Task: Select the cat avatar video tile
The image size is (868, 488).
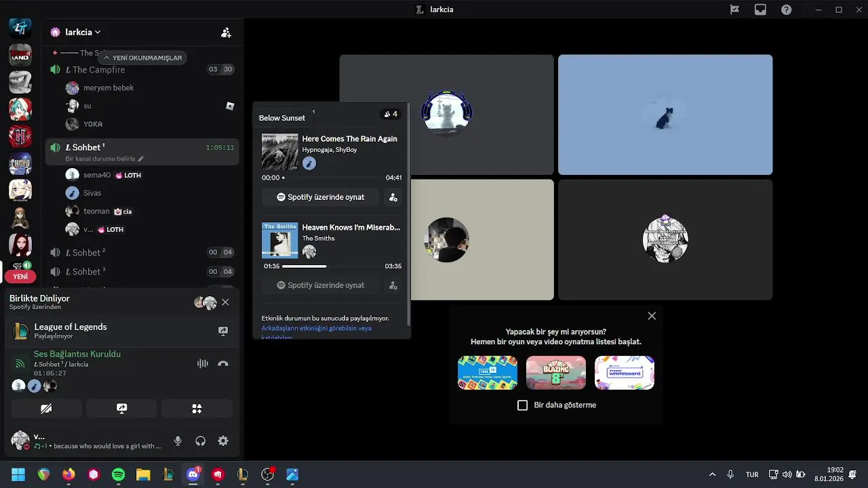Action: 446,115
